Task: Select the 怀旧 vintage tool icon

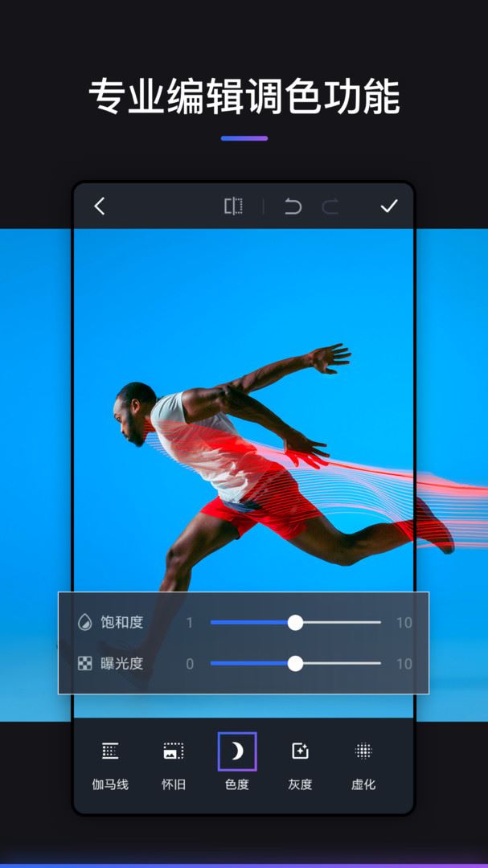Action: pyautogui.click(x=174, y=751)
